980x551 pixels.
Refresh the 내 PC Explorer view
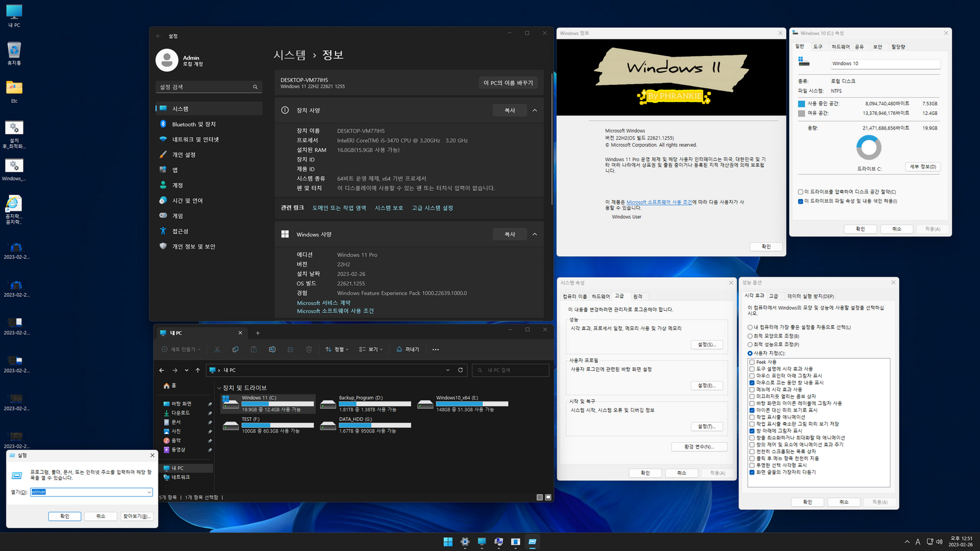point(461,370)
